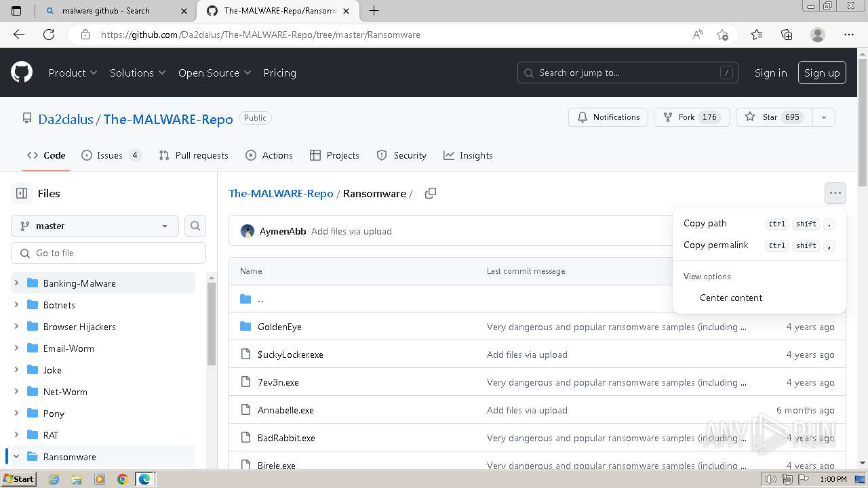This screenshot has height=488, width=868.
Task: Open Open Source navigation dropdown
Action: click(x=214, y=73)
